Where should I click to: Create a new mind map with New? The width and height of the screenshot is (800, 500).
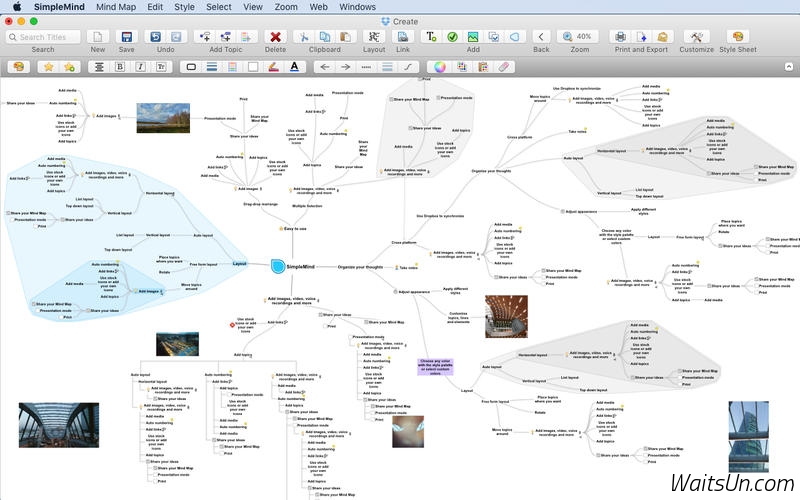pyautogui.click(x=97, y=37)
